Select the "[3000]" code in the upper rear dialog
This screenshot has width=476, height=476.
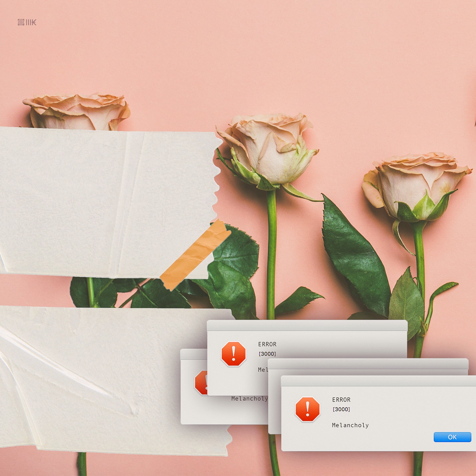point(267,354)
